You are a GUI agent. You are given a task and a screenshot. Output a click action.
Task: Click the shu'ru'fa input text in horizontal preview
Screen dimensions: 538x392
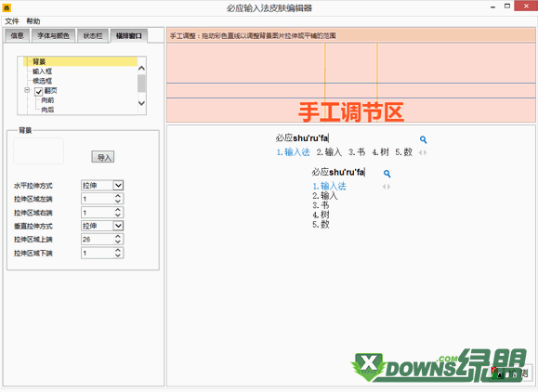tap(310, 138)
